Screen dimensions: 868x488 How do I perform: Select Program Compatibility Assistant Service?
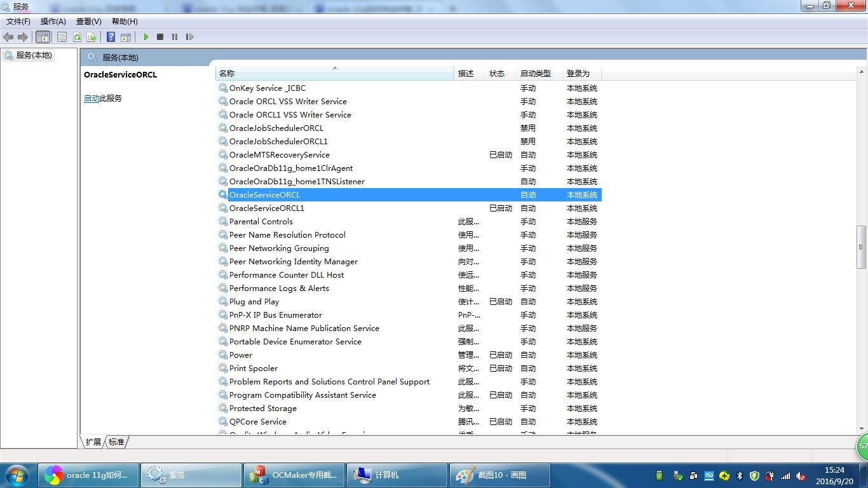[x=409, y=395]
